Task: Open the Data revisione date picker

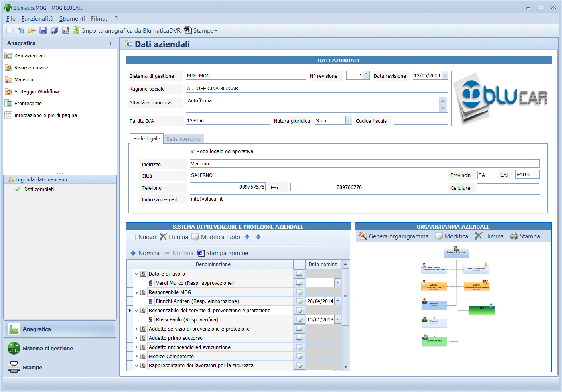Action: point(445,76)
